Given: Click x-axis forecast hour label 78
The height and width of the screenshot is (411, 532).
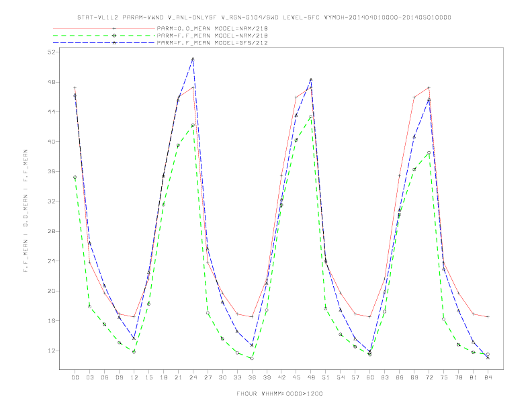Looking at the screenshot, I should (458, 377).
